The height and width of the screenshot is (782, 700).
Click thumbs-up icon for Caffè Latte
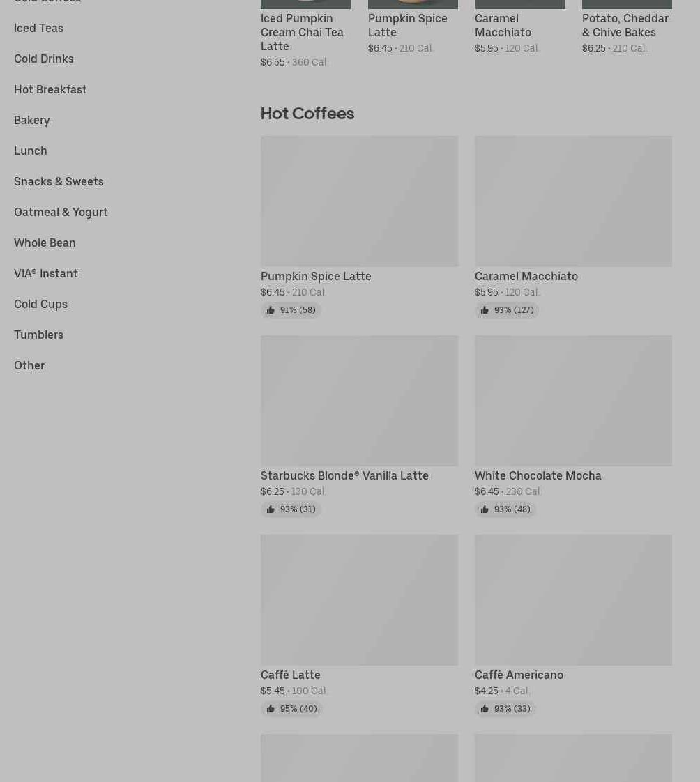tap(271, 709)
